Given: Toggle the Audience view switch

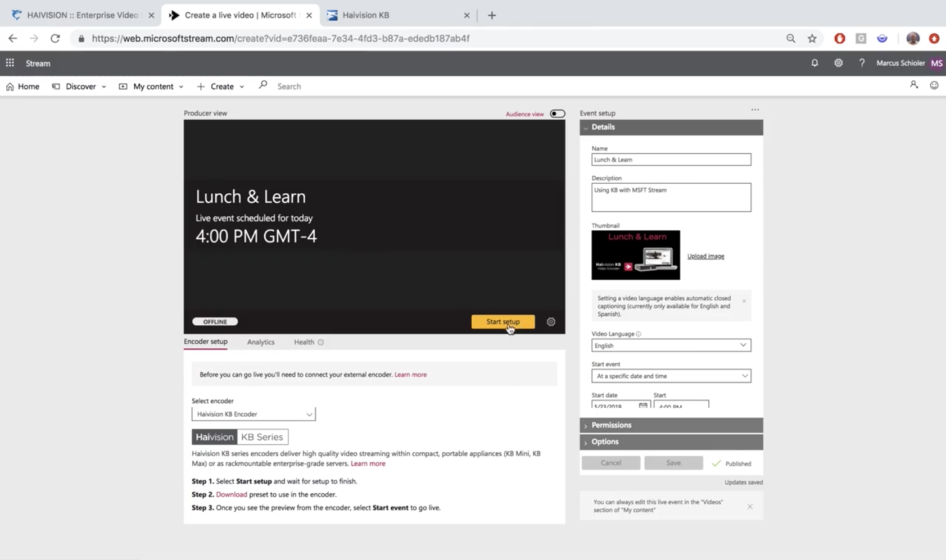Looking at the screenshot, I should coord(557,113).
